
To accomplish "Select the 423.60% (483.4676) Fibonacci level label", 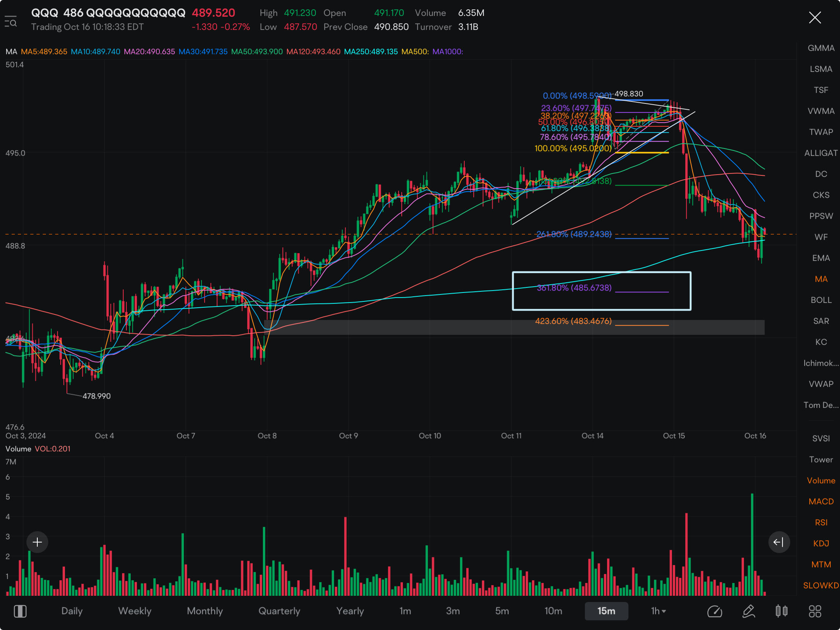I will coord(573,321).
